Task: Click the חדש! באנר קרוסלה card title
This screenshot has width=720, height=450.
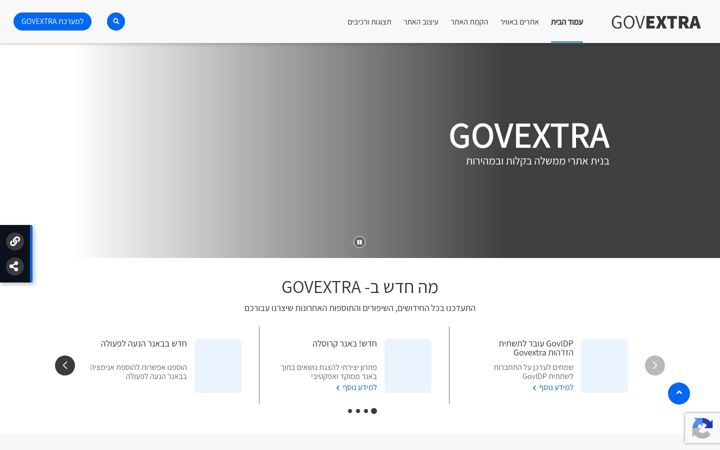Action: 344,343
